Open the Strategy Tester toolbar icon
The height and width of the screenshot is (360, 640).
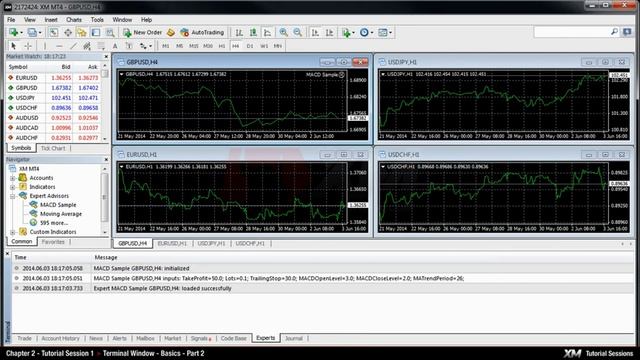click(110, 32)
